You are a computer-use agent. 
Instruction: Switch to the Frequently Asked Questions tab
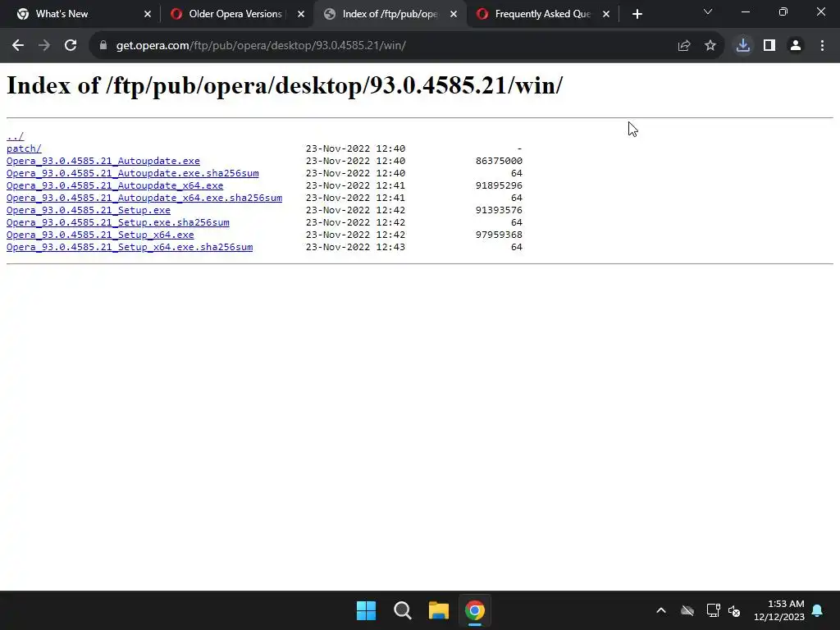pyautogui.click(x=542, y=14)
